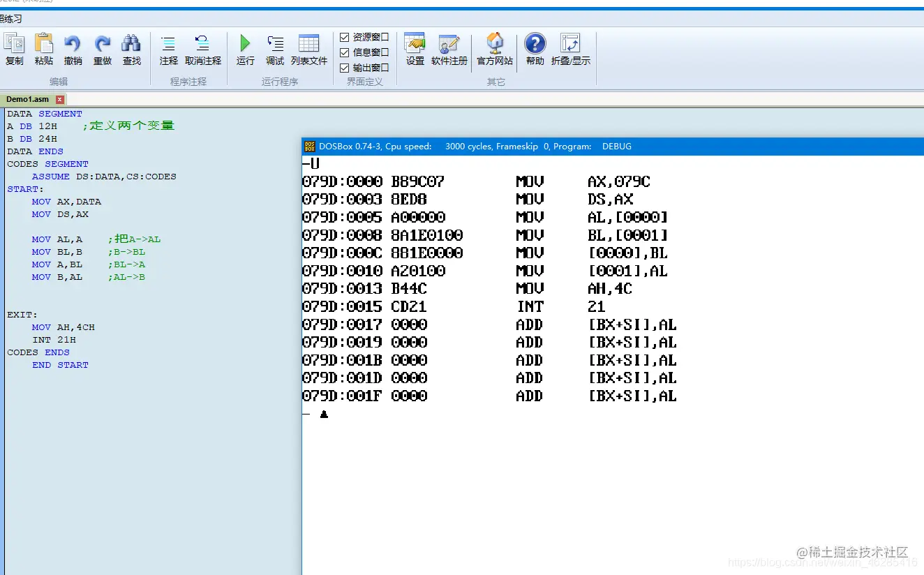Click the 'ASSUME DS:DATA,CS:CODES' line

pyautogui.click(x=104, y=177)
